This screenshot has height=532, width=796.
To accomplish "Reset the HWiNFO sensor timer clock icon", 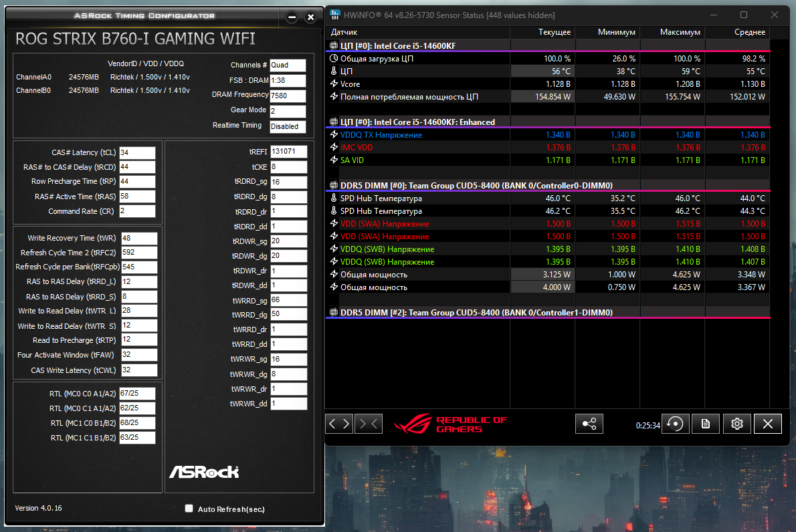I will click(x=675, y=424).
